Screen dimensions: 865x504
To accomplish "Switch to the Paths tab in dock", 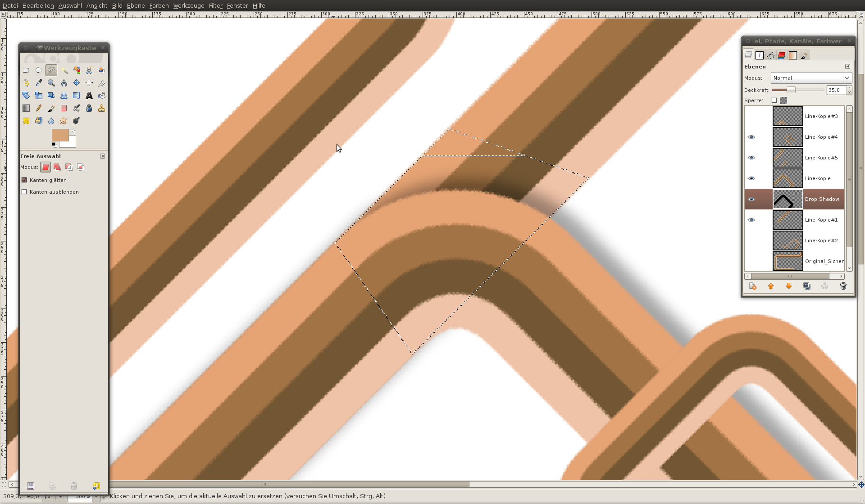I will coord(771,55).
